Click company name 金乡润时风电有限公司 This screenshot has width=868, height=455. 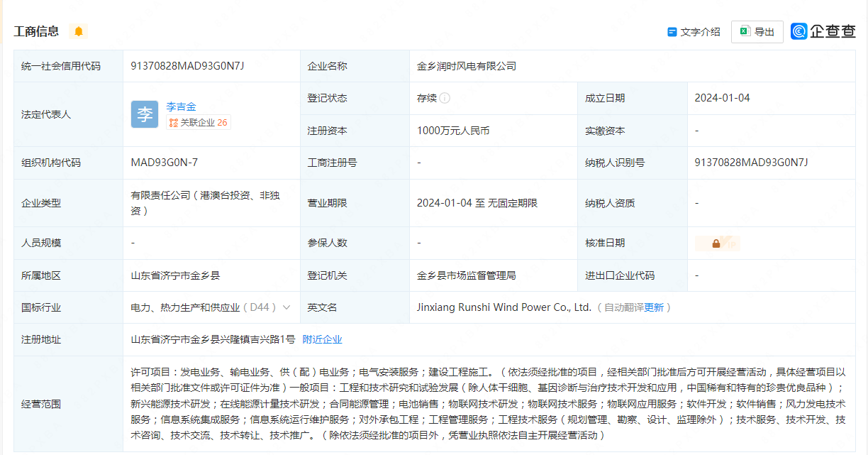point(467,66)
